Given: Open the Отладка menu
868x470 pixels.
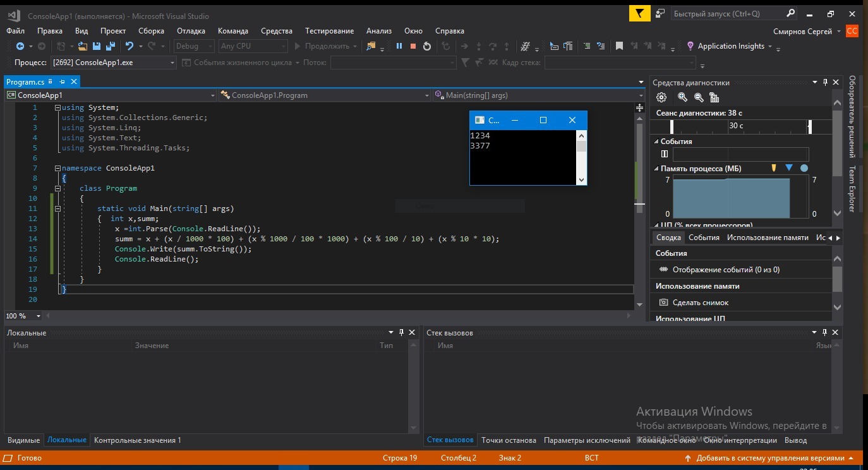Looking at the screenshot, I should click(191, 30).
